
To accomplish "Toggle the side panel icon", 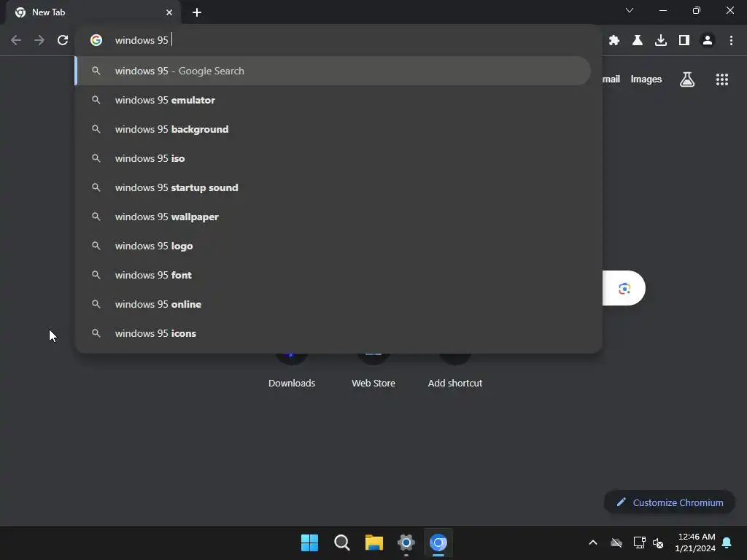I will pos(684,40).
